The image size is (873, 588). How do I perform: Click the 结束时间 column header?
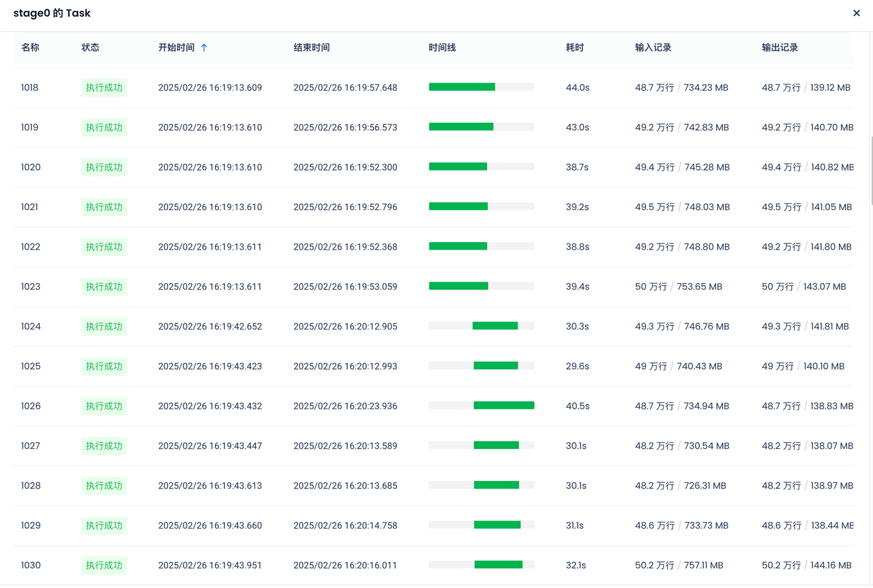pos(311,48)
